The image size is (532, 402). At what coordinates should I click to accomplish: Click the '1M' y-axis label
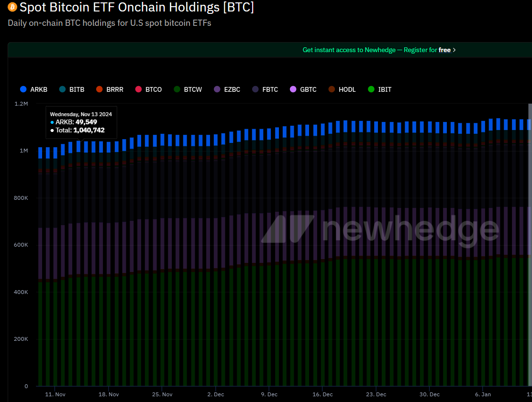(x=24, y=151)
